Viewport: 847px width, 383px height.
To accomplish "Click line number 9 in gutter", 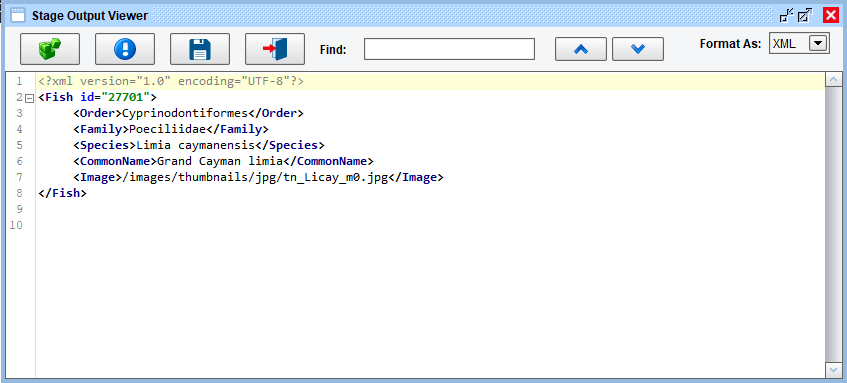I will tap(19, 209).
